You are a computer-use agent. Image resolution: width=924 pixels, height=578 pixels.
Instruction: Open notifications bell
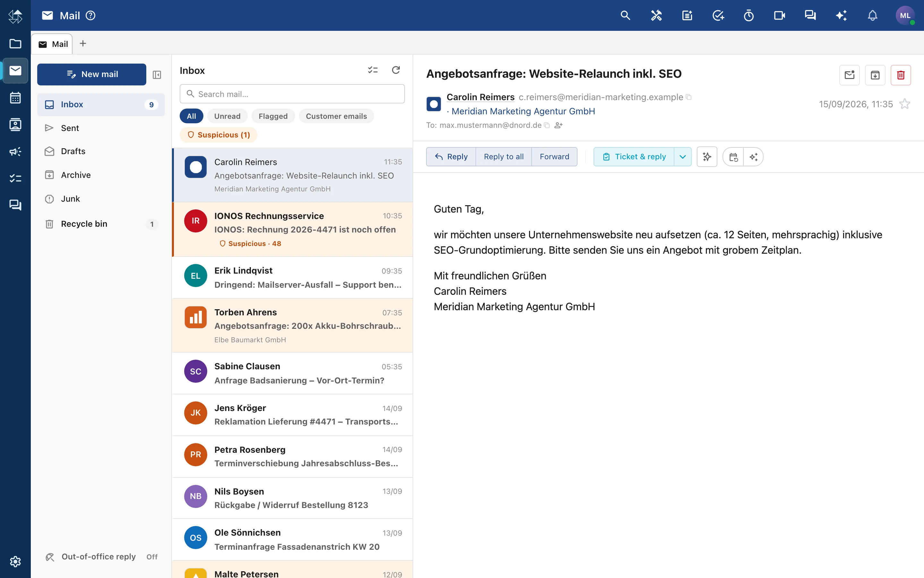tap(872, 15)
